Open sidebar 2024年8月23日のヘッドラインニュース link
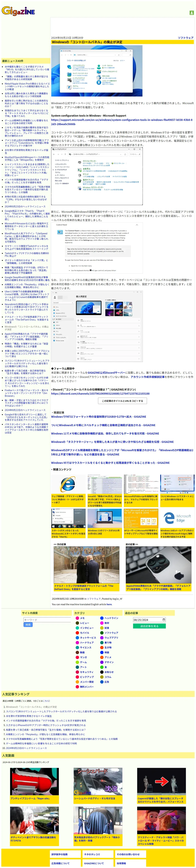196x868 pixels. (x=25, y=206)
